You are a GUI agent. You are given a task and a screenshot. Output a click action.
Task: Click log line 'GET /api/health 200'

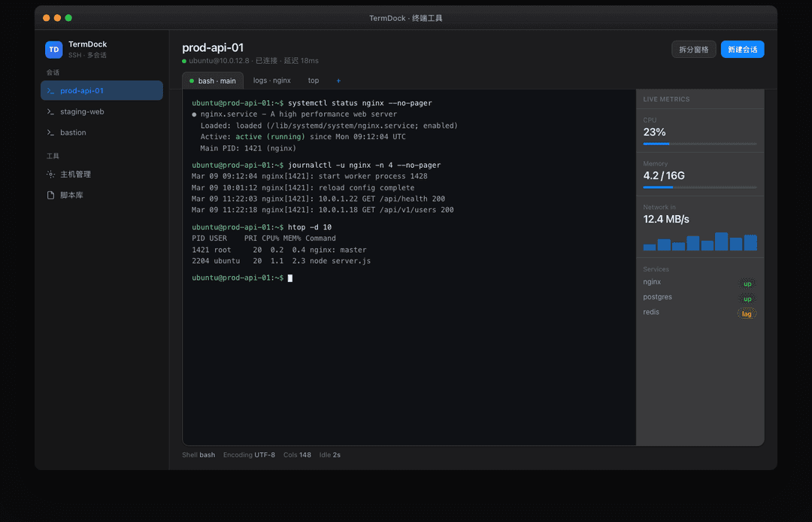(319, 199)
